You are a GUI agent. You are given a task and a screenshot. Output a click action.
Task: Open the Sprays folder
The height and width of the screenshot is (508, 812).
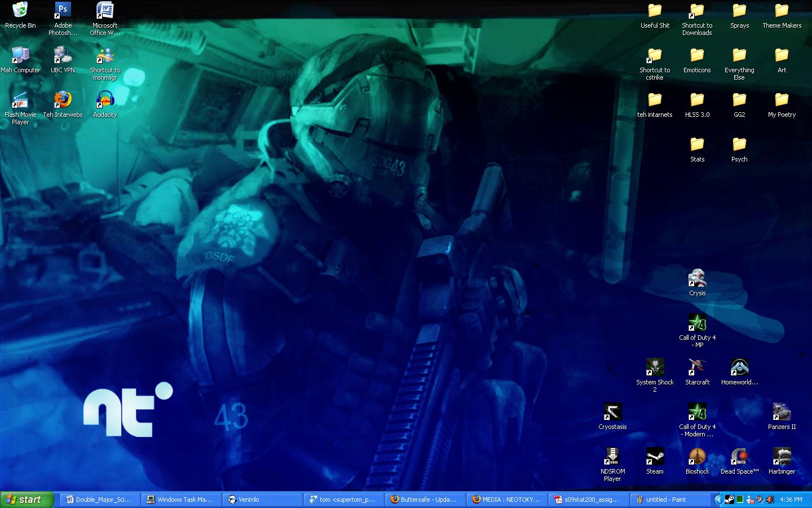pyautogui.click(x=739, y=16)
